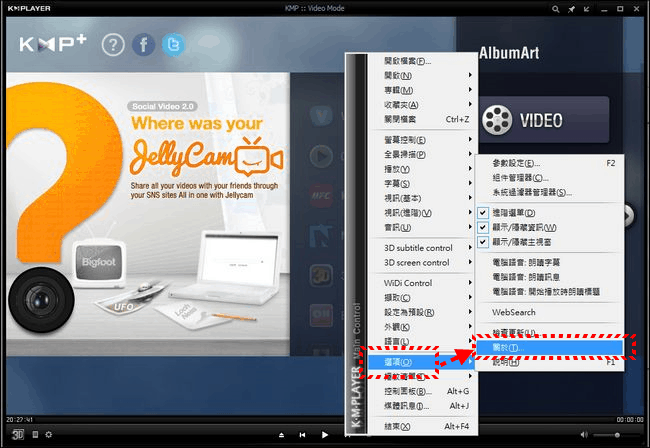Toggle 顯示/隱藏資訊(W) checkbox
This screenshot has height=448, width=650.
coord(483,228)
